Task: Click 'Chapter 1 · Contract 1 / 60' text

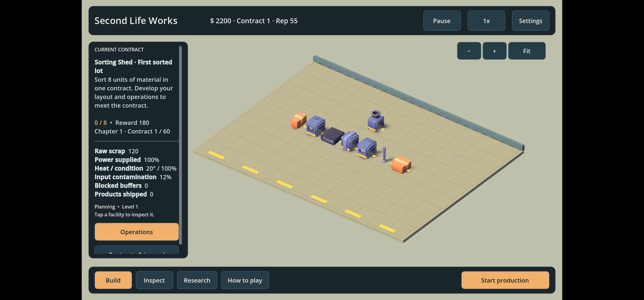Action: click(132, 132)
